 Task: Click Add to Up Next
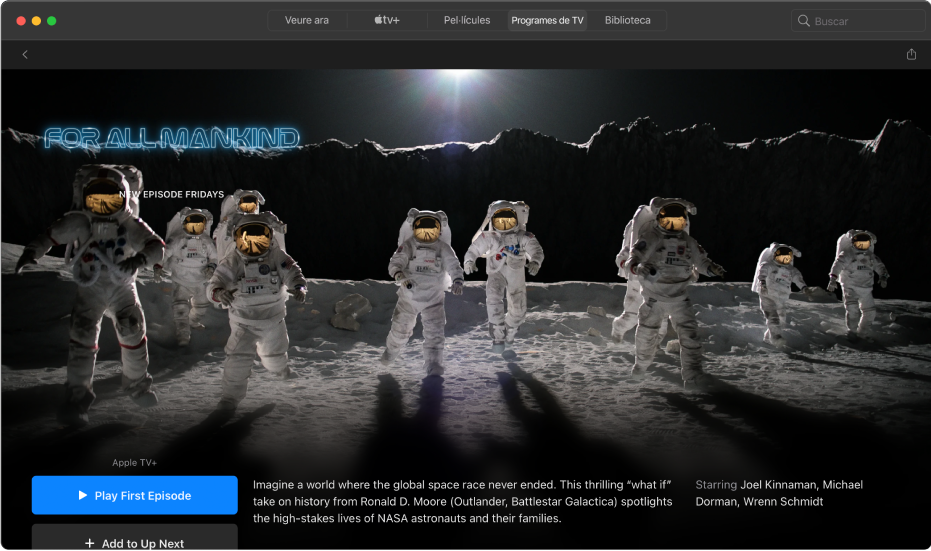[x=135, y=541]
